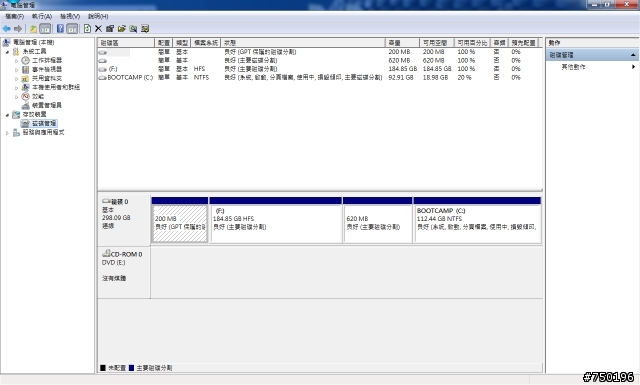Screen dimensions: 640x385
Task: Open the 檢視(V) menu
Action: [x=70, y=16]
